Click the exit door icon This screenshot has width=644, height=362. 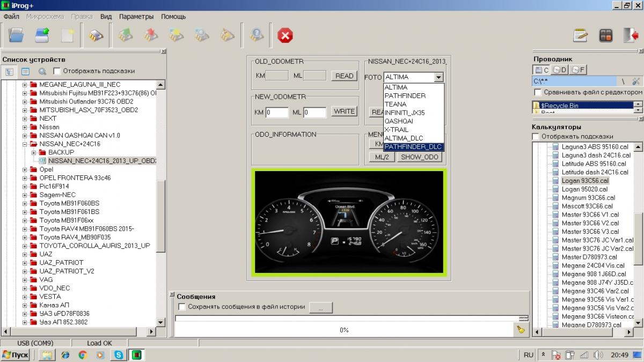(x=630, y=35)
